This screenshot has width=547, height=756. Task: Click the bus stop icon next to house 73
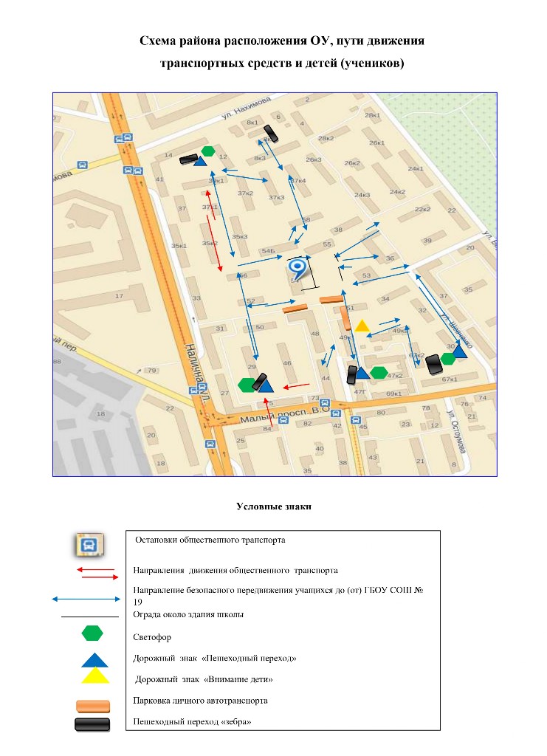point(326,403)
